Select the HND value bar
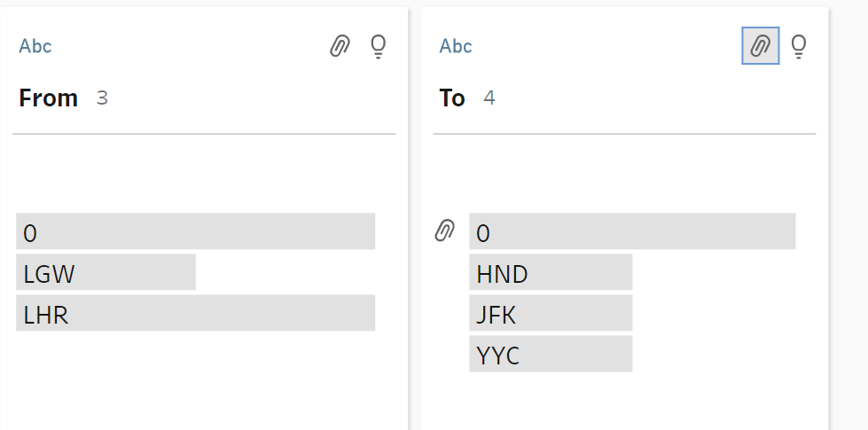 click(551, 272)
